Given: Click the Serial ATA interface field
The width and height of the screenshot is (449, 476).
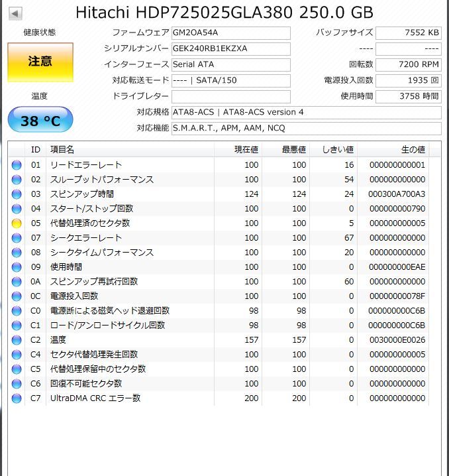Looking at the screenshot, I should coord(230,64).
